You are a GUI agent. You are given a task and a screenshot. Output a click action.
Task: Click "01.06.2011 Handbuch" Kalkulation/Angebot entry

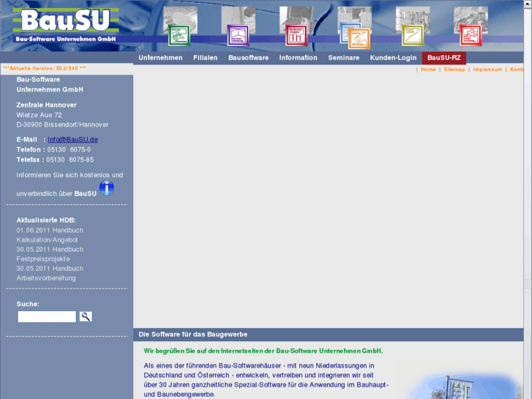pyautogui.click(x=50, y=235)
